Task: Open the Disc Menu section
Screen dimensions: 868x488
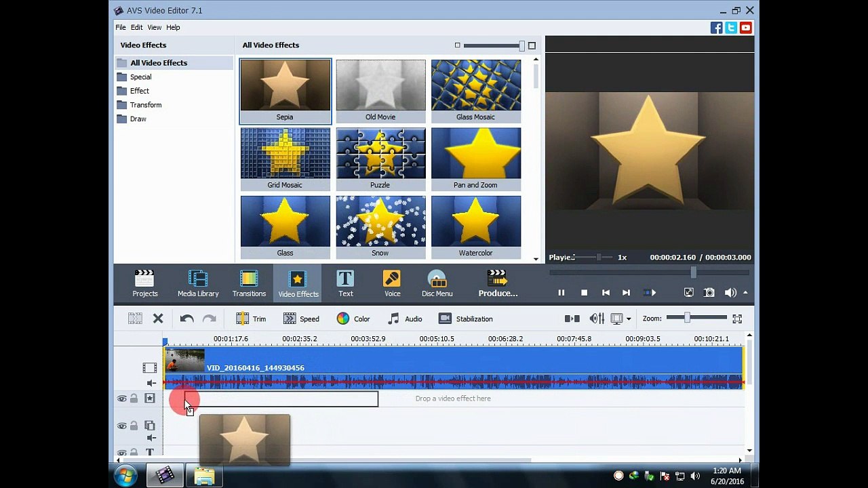Action: 437,283
